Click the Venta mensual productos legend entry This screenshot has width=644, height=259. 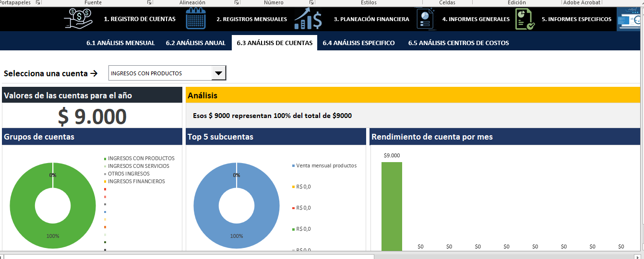click(326, 165)
